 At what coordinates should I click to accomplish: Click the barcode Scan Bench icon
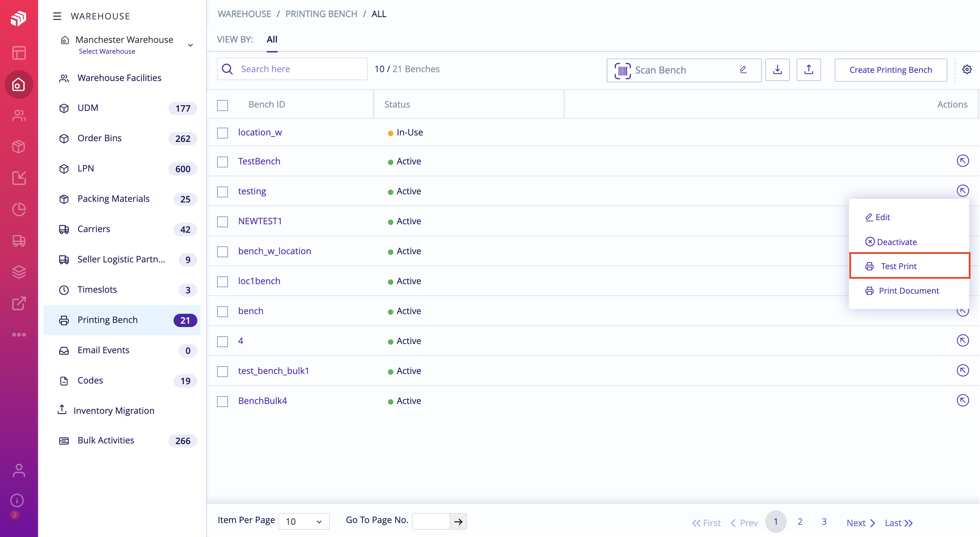point(622,70)
